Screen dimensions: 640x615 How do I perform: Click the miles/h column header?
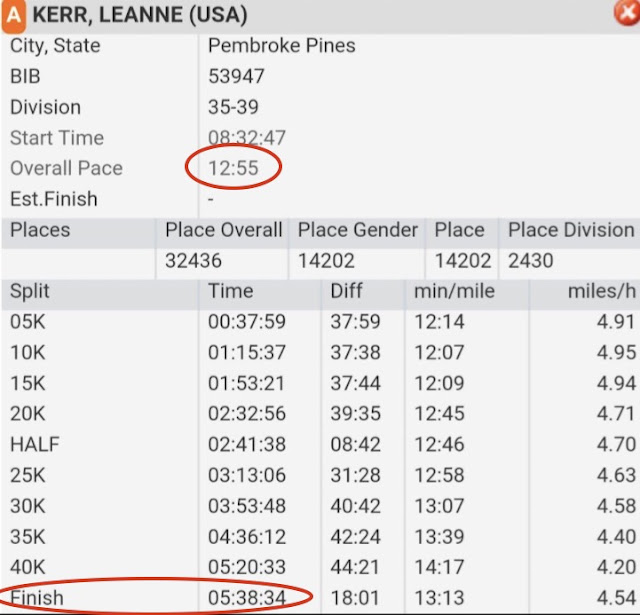coord(602,291)
